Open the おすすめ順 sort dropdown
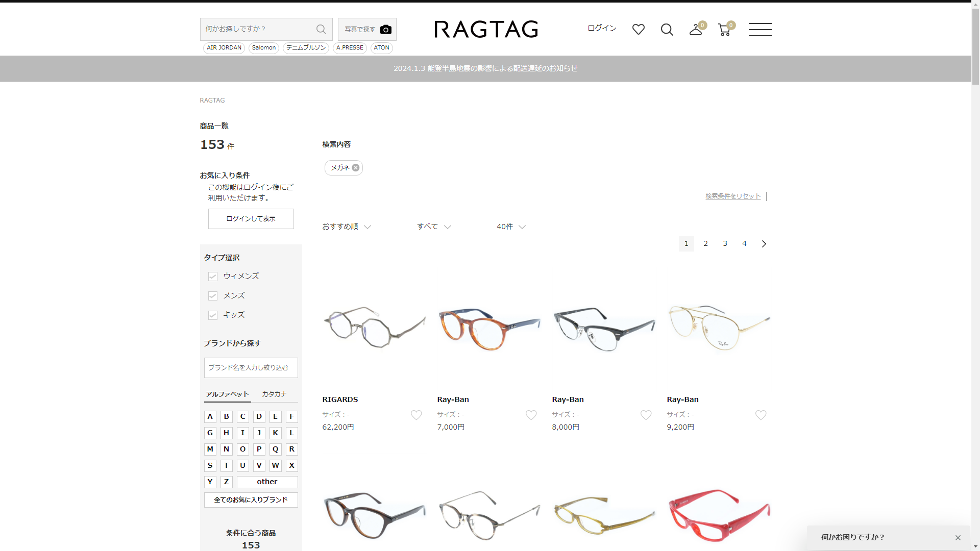 click(347, 227)
